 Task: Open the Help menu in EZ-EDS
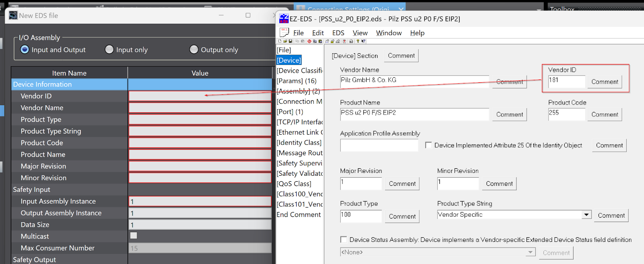pos(417,33)
